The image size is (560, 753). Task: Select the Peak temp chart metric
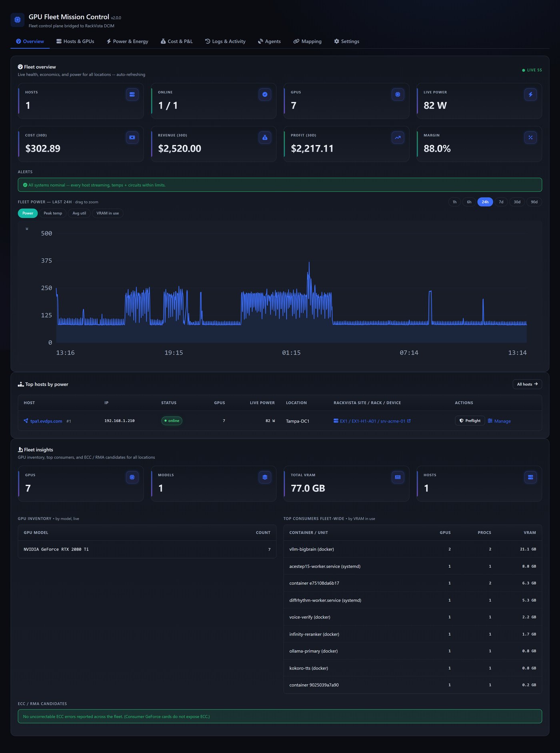click(53, 213)
